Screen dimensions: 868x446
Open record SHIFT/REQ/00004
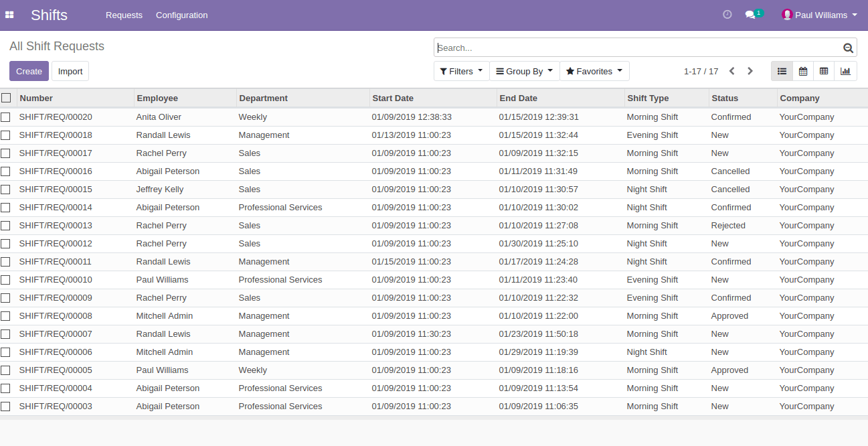coord(56,388)
